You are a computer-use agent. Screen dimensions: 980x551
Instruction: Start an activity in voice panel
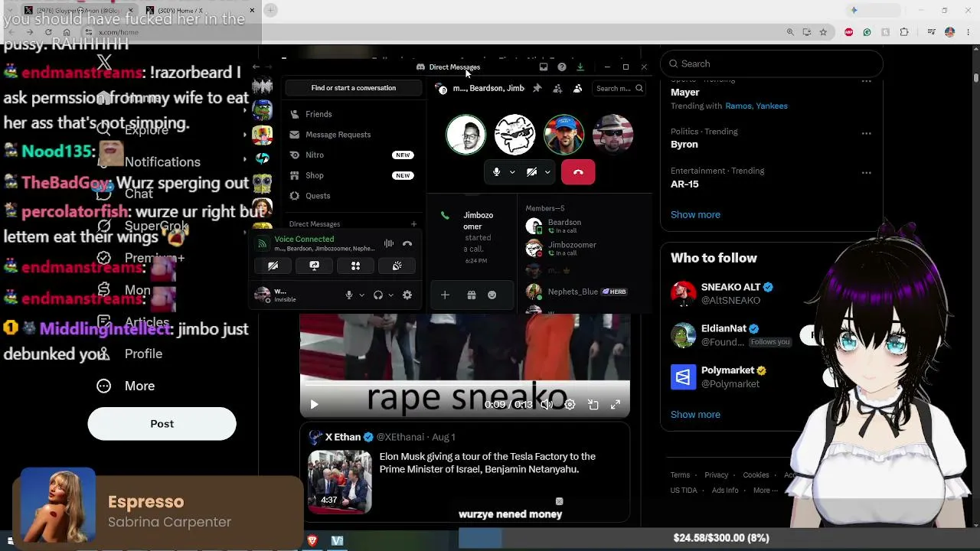pyautogui.click(x=355, y=266)
